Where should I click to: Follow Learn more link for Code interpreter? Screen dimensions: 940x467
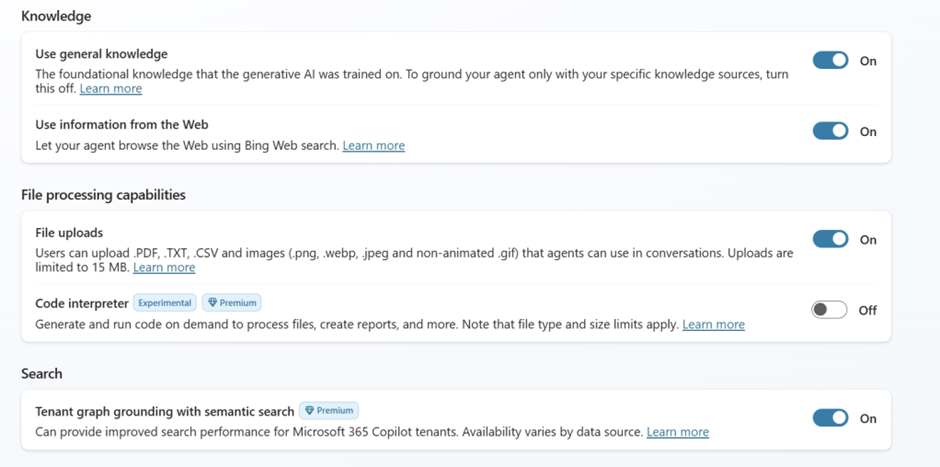[x=713, y=325]
